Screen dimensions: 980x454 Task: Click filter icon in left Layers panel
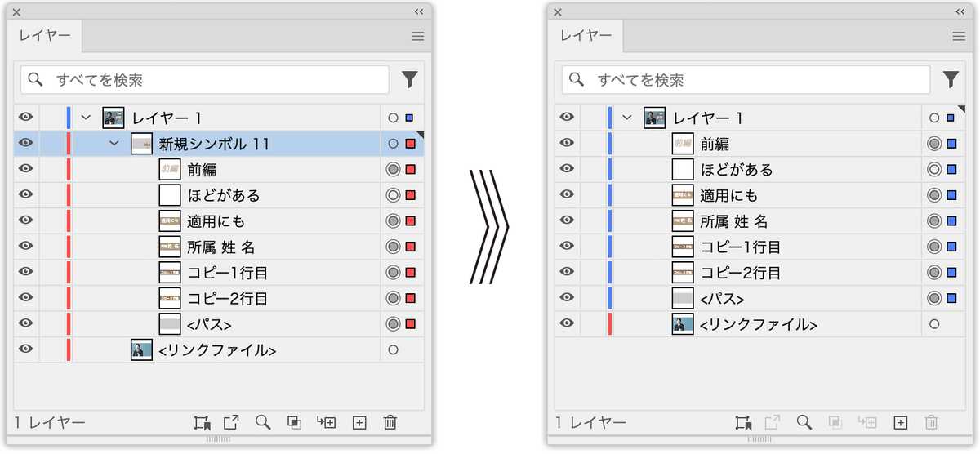(410, 79)
